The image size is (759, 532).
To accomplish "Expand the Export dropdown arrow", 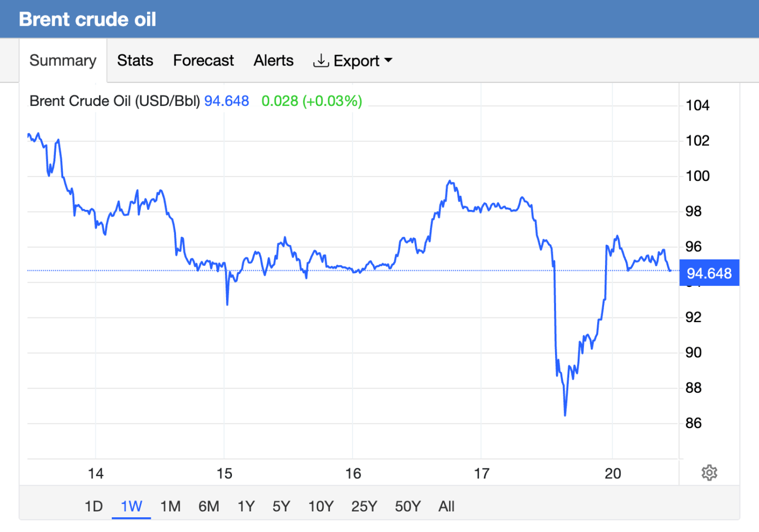I will click(x=388, y=61).
